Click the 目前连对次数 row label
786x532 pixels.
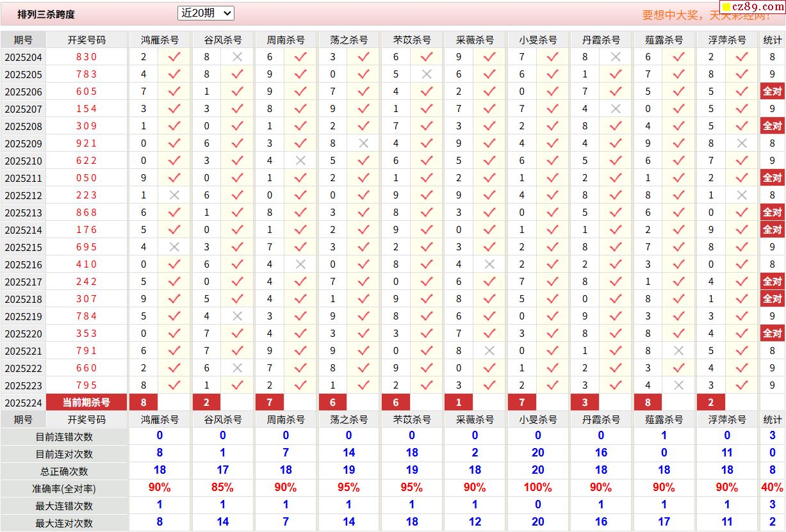click(64, 454)
